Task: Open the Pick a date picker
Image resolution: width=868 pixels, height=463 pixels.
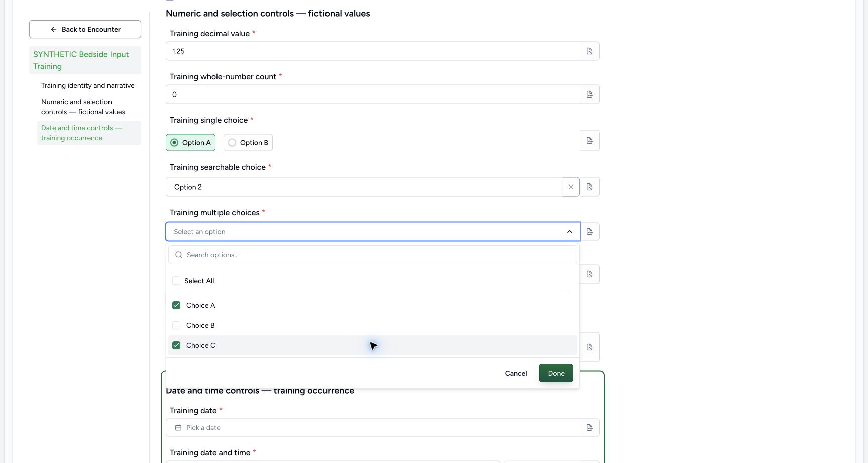Action: tap(373, 428)
